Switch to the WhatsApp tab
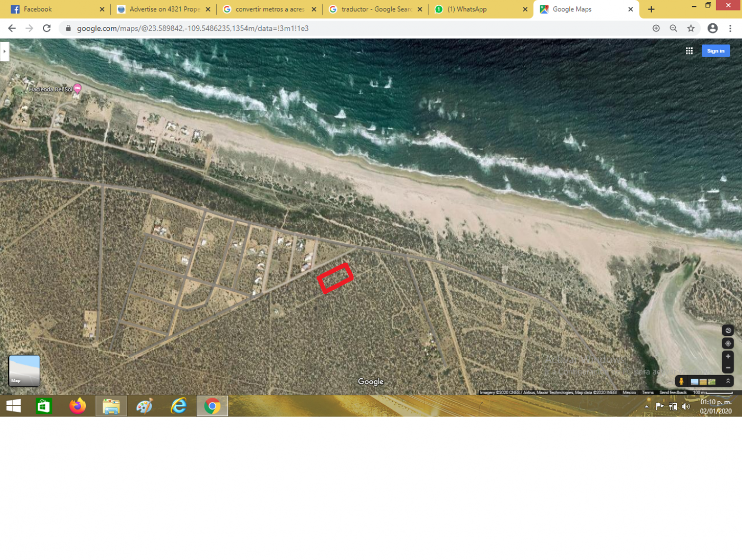 (x=480, y=10)
